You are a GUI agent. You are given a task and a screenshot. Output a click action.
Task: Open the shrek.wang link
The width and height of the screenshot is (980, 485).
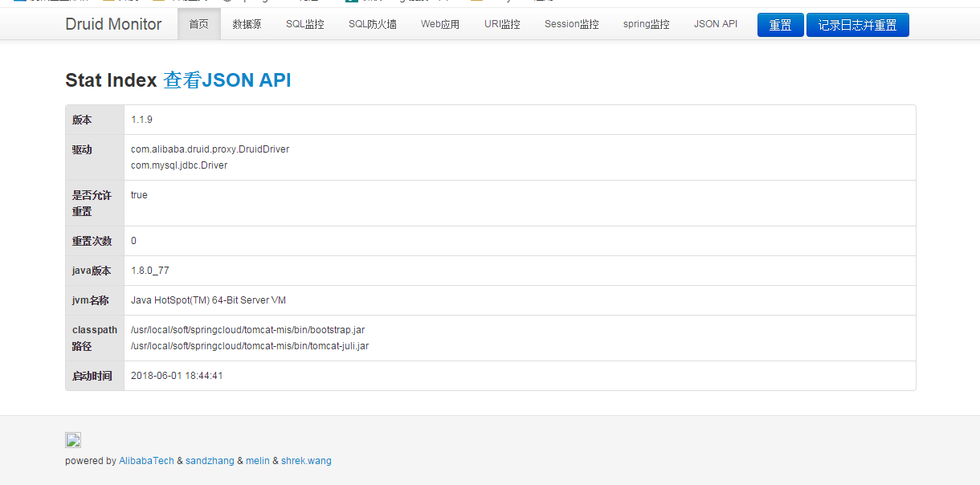(306, 461)
